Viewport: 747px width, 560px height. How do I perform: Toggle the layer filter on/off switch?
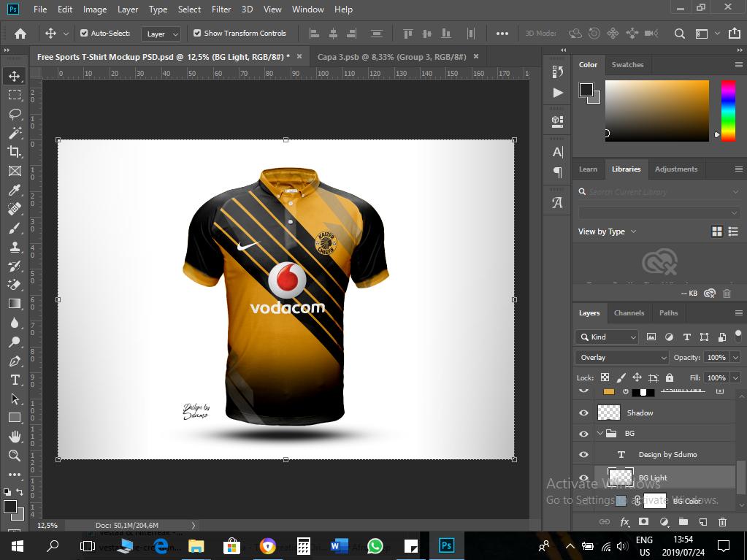pyautogui.click(x=738, y=334)
